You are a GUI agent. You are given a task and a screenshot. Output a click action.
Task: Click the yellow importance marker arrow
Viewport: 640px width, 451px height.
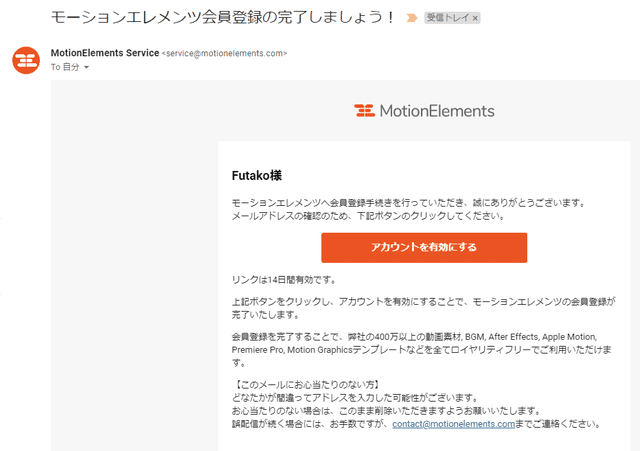click(x=412, y=18)
